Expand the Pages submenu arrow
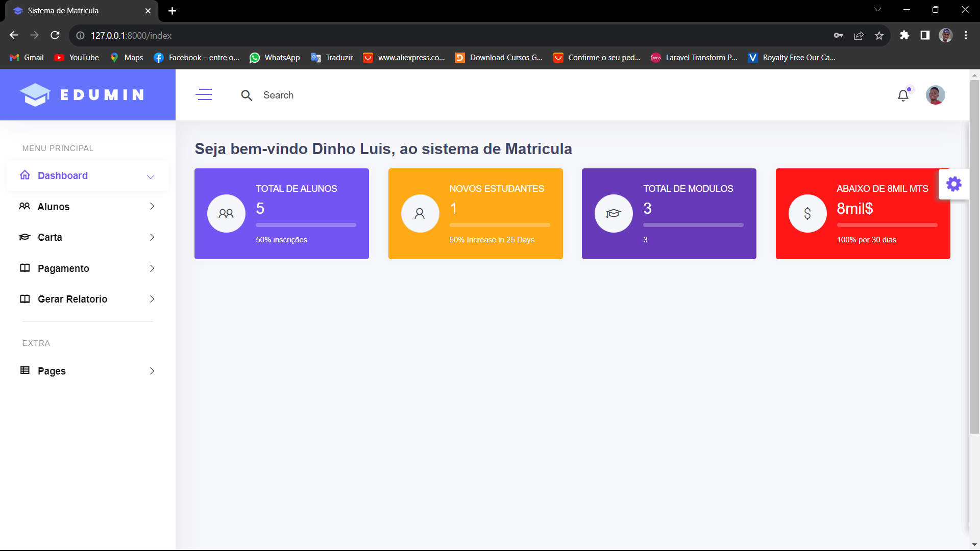 tap(152, 371)
